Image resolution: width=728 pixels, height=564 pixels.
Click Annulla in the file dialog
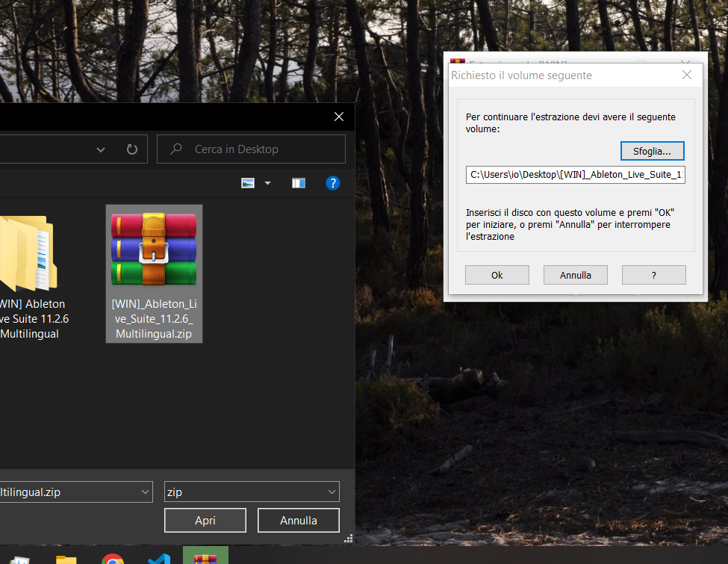pos(299,521)
